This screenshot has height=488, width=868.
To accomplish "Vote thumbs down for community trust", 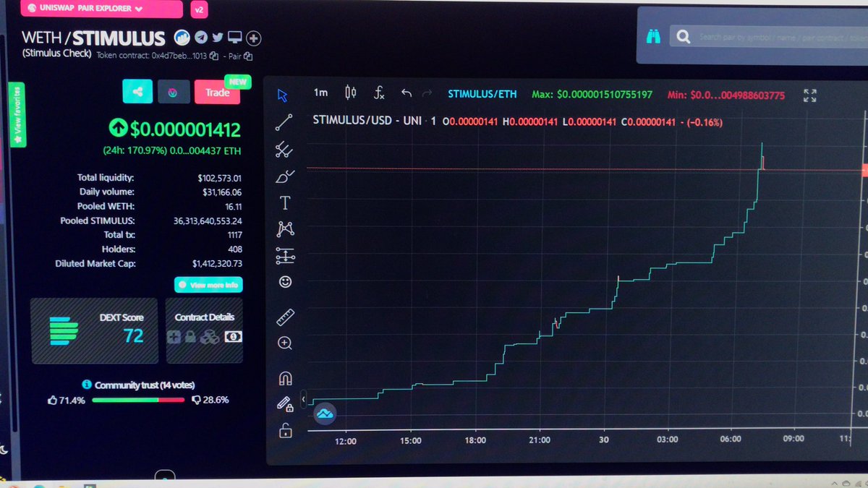I will coord(197,400).
